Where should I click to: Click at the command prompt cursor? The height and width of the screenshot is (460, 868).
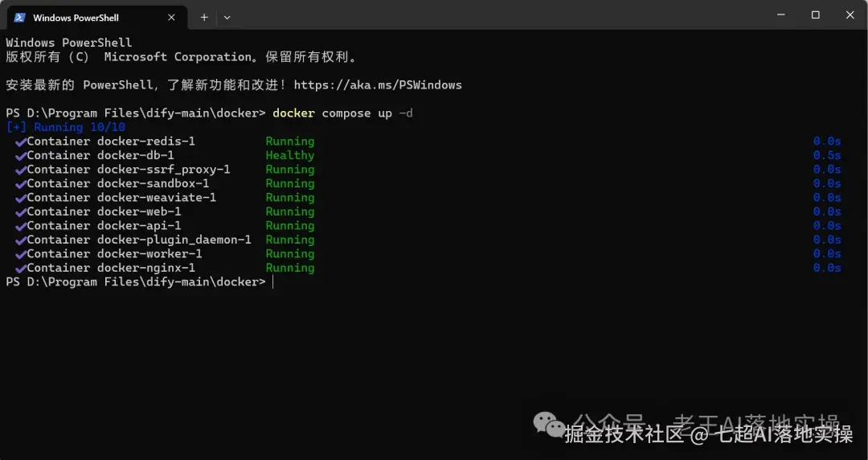tap(273, 282)
